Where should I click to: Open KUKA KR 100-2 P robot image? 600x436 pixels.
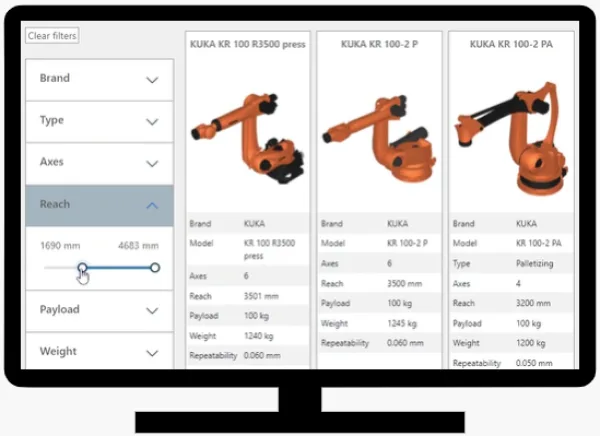pyautogui.click(x=379, y=139)
